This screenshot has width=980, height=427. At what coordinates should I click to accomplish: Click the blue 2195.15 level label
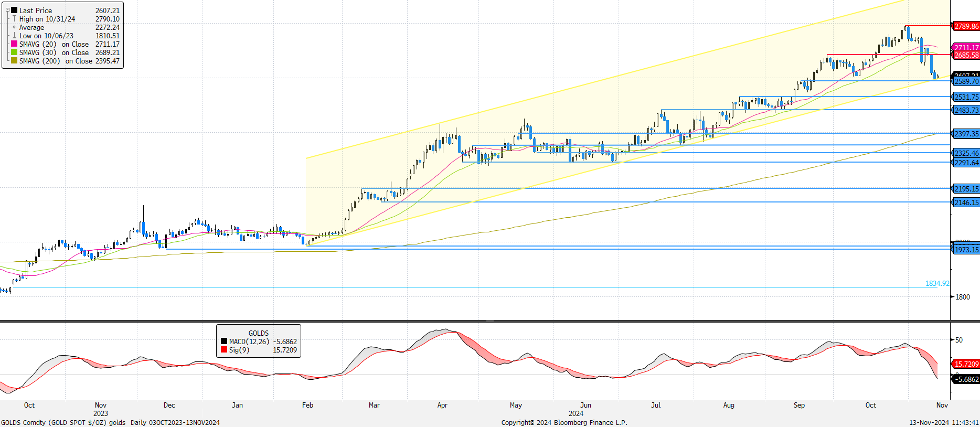[966, 189]
